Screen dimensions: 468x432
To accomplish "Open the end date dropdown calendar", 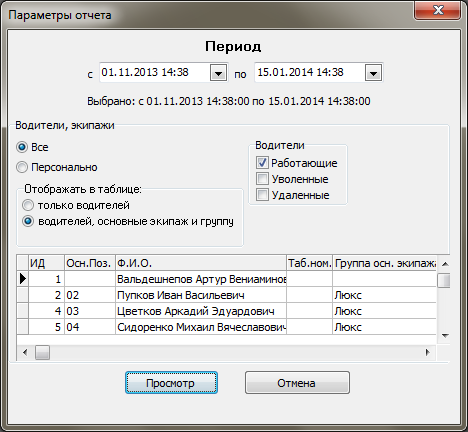I will click(373, 73).
